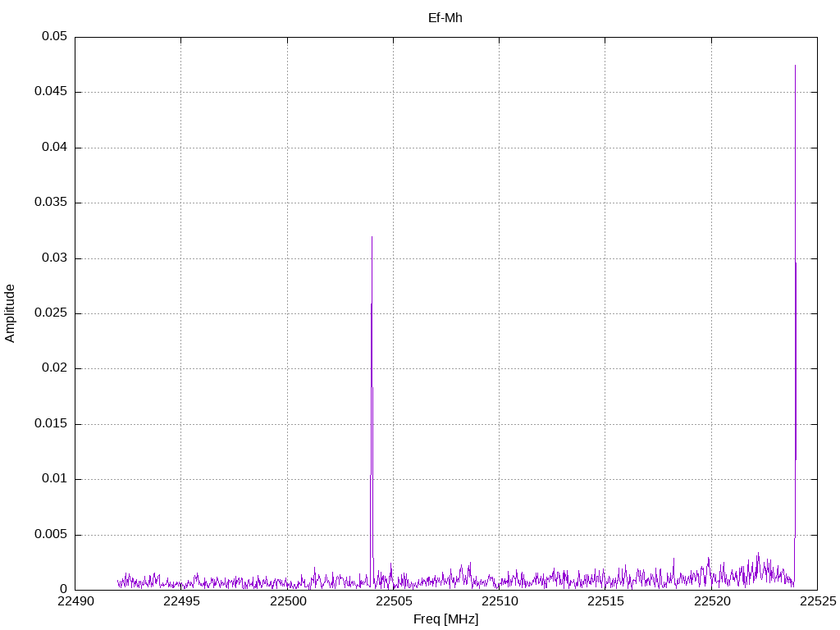Click the Freq [MHz] axis label
Viewport: 840px width, 630px height.
pyautogui.click(x=445, y=619)
